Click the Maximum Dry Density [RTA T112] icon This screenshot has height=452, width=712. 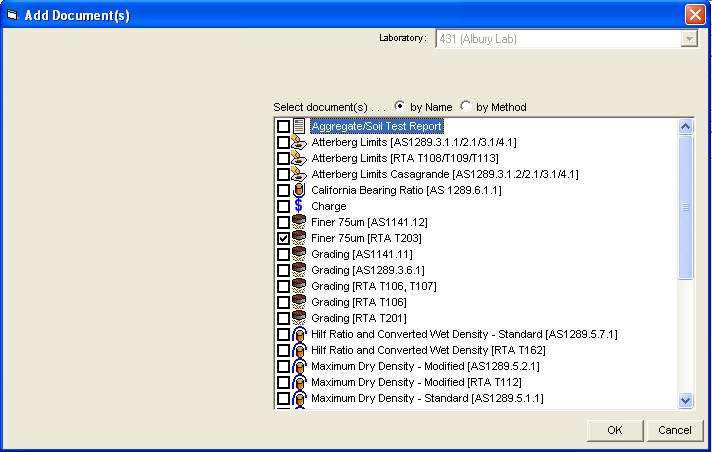[299, 383]
